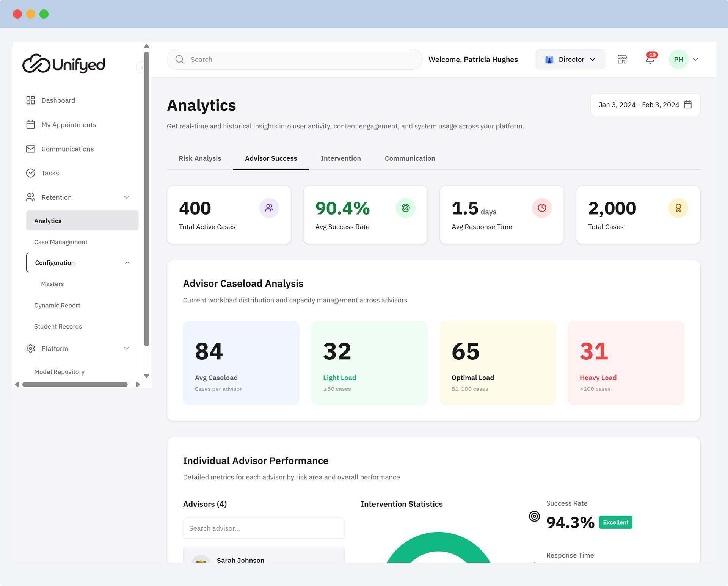This screenshot has width=728, height=586.
Task: Click the Communications envelope icon
Action: tap(30, 149)
